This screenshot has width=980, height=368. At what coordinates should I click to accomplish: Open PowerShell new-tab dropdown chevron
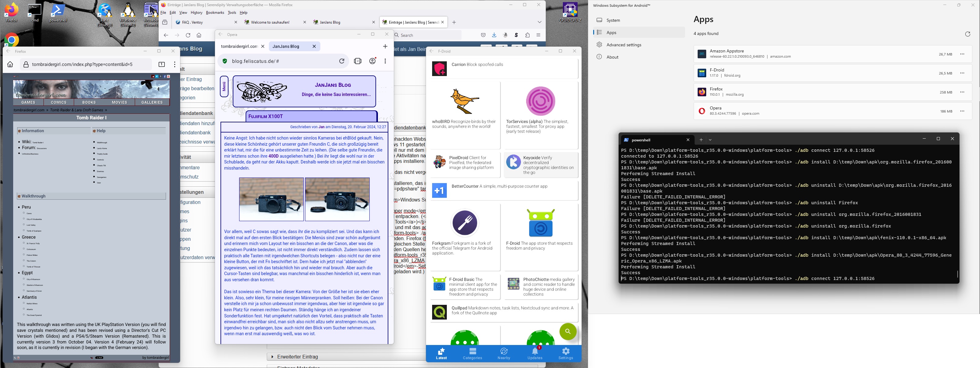point(710,140)
